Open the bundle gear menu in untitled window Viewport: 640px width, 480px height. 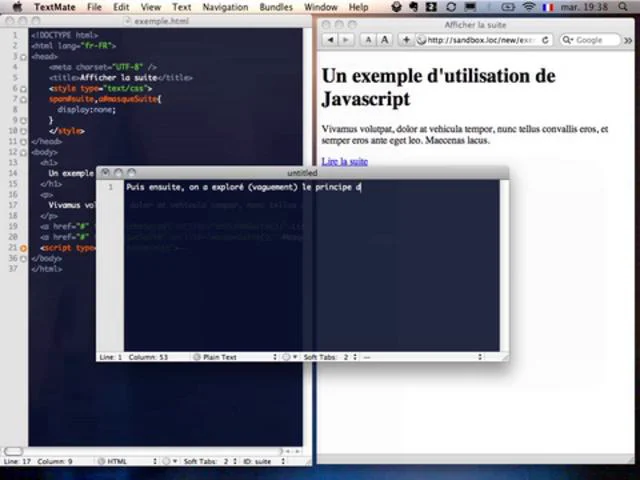[290, 357]
